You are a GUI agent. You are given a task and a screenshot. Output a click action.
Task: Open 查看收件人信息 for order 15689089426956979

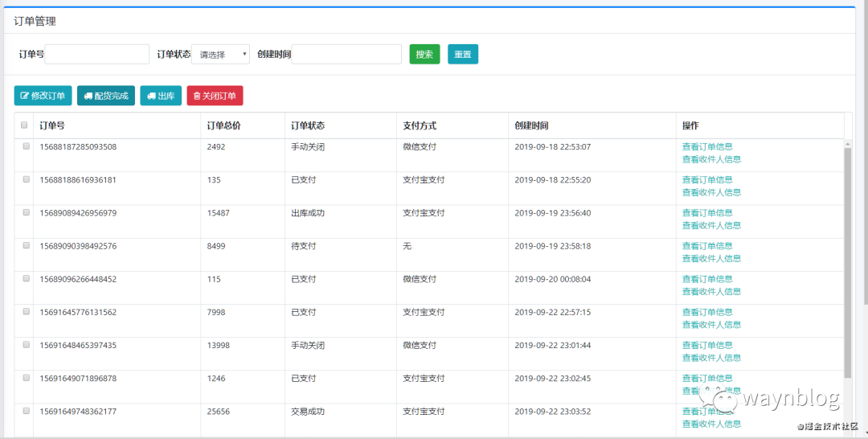(711, 225)
